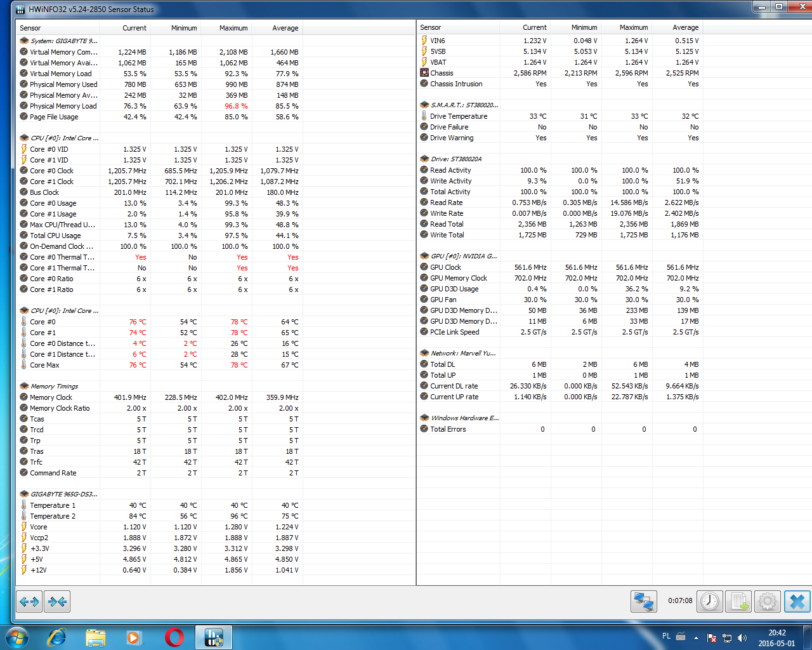Image resolution: width=812 pixels, height=650 pixels.
Task: Open Windows Explorer from the taskbar
Action: pyautogui.click(x=95, y=637)
